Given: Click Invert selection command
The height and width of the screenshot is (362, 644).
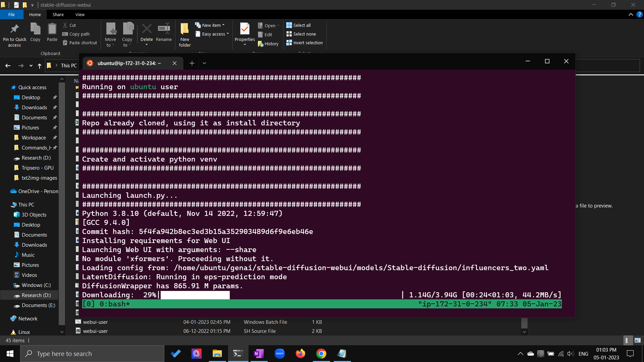Looking at the screenshot, I should tap(305, 43).
